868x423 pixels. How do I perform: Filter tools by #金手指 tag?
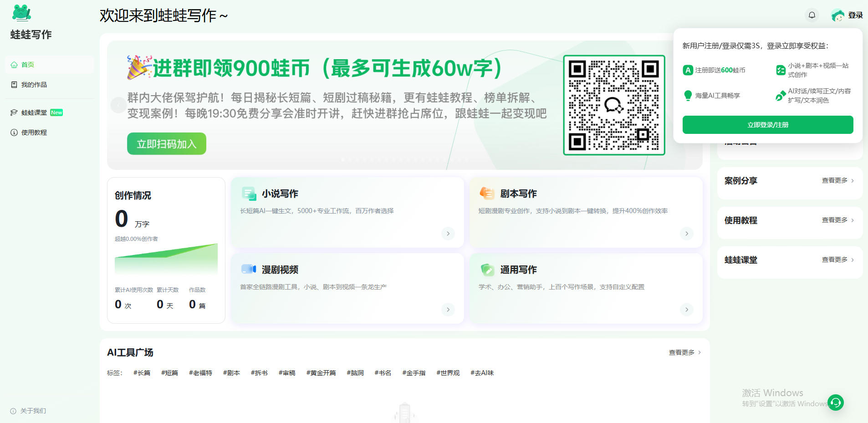coord(414,373)
